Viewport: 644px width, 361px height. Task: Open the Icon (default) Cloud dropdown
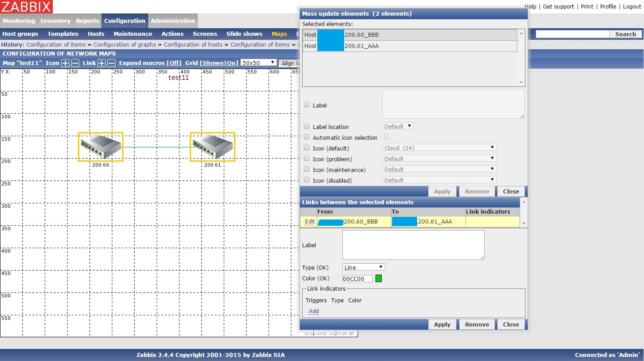point(439,148)
